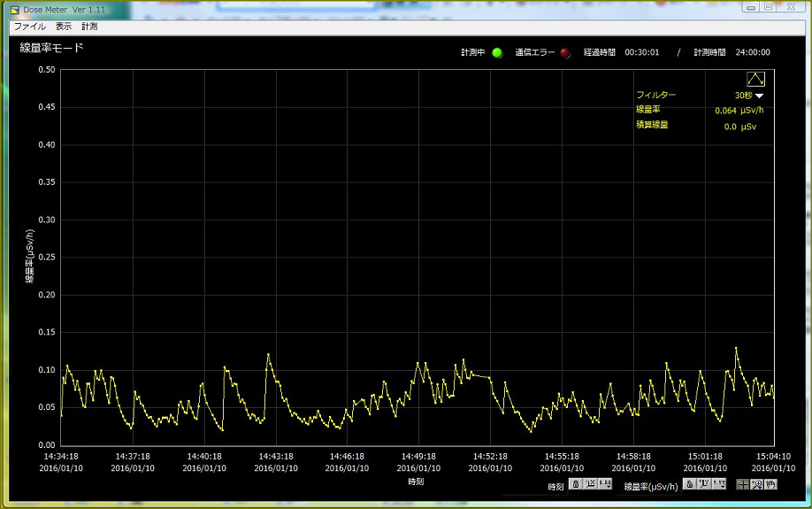Open the time axis format button
Viewport: 812px width, 509px height.
click(605, 484)
